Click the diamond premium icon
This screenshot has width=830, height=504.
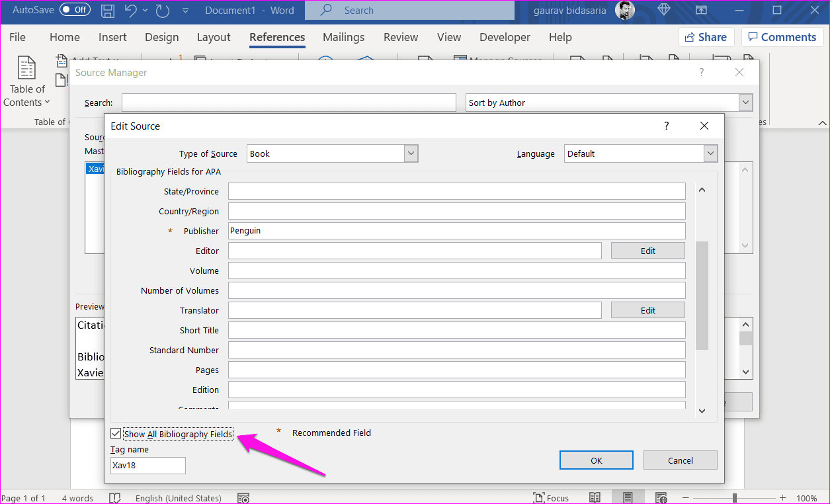(x=665, y=10)
